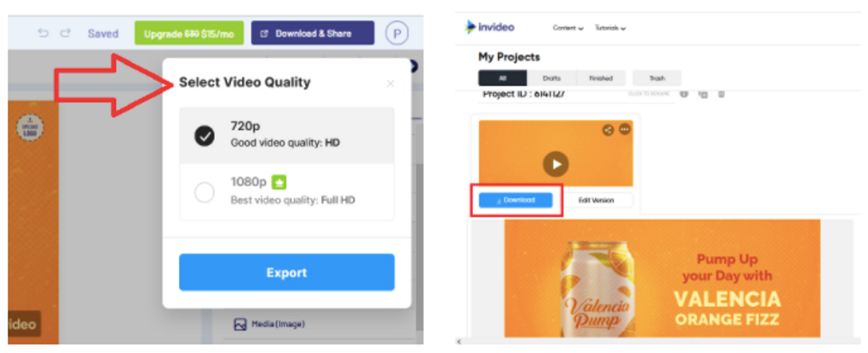The width and height of the screenshot is (868, 353).
Task: Click the Media (Image) layer icon
Action: (x=240, y=324)
